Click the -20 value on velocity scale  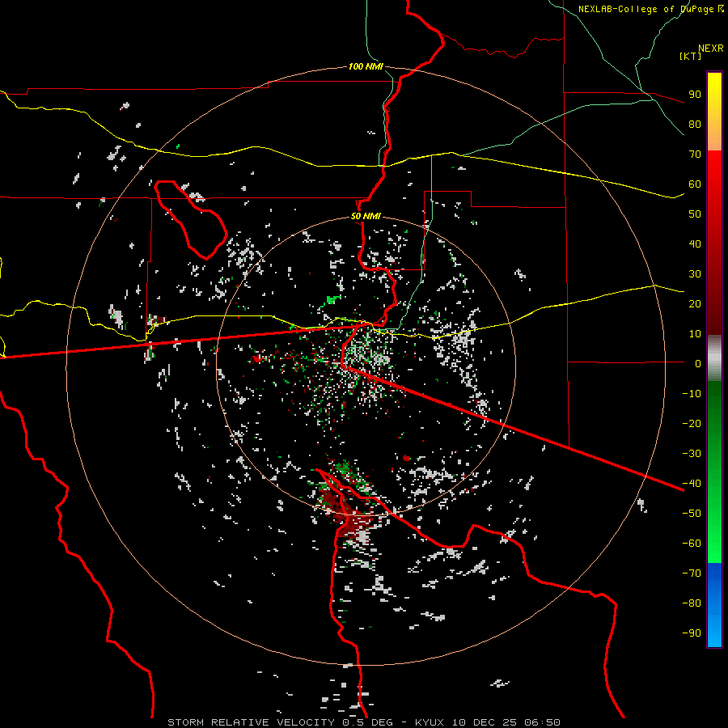click(692, 423)
